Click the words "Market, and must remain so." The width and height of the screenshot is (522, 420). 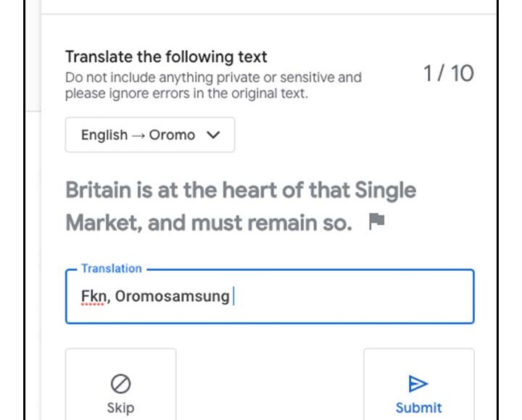pyautogui.click(x=209, y=223)
